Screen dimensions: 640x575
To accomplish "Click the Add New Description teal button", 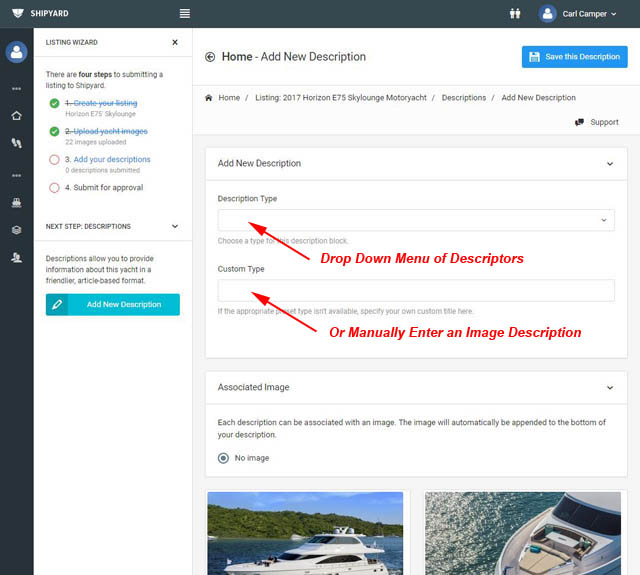I will pyautogui.click(x=113, y=304).
